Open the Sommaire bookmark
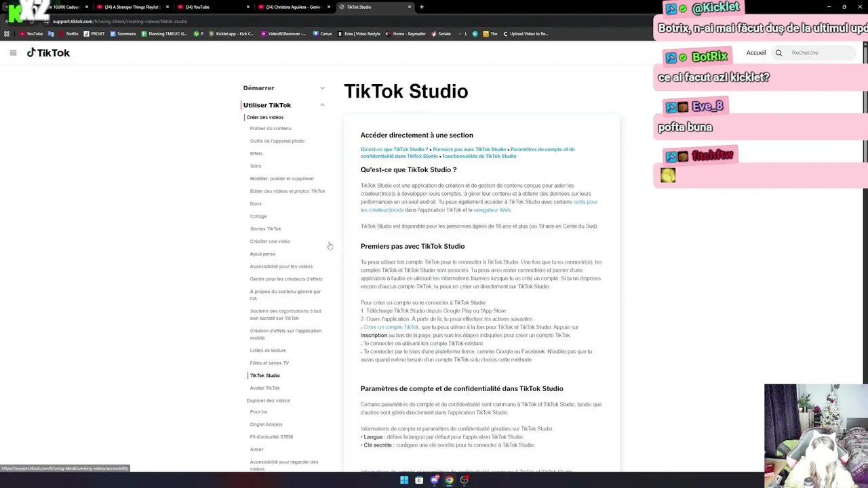868x488 pixels. pyautogui.click(x=123, y=34)
